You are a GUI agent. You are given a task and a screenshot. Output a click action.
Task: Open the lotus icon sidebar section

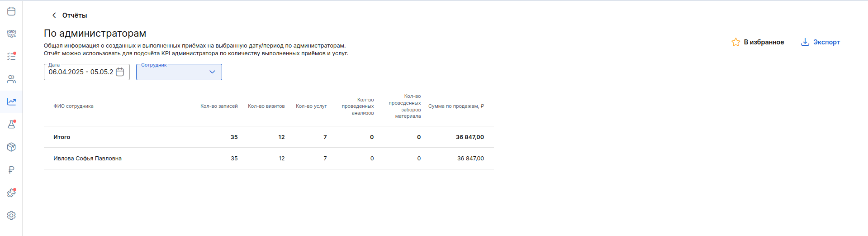[x=11, y=34]
